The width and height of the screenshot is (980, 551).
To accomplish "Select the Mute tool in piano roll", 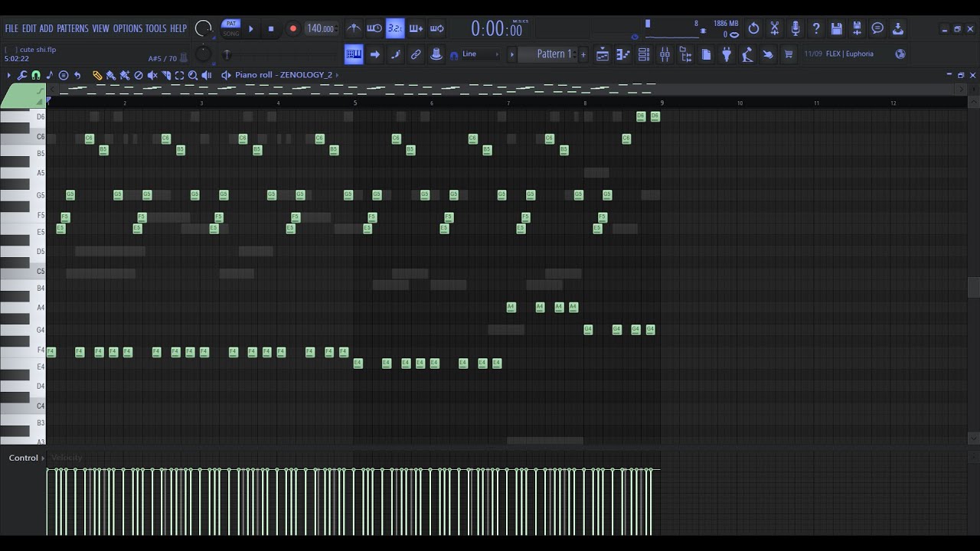I will 152,75.
